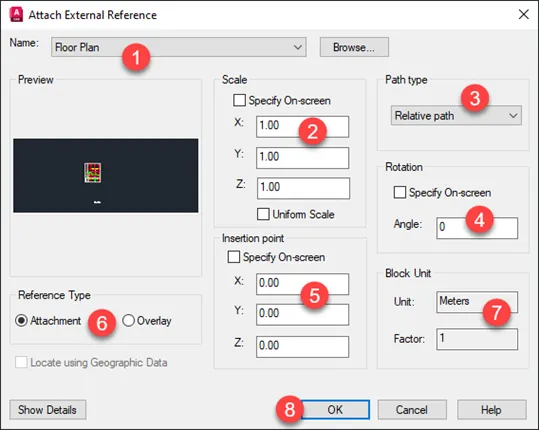The height and width of the screenshot is (430, 539).
Task: Enable Specify On-screen under Scale
Action: [240, 100]
